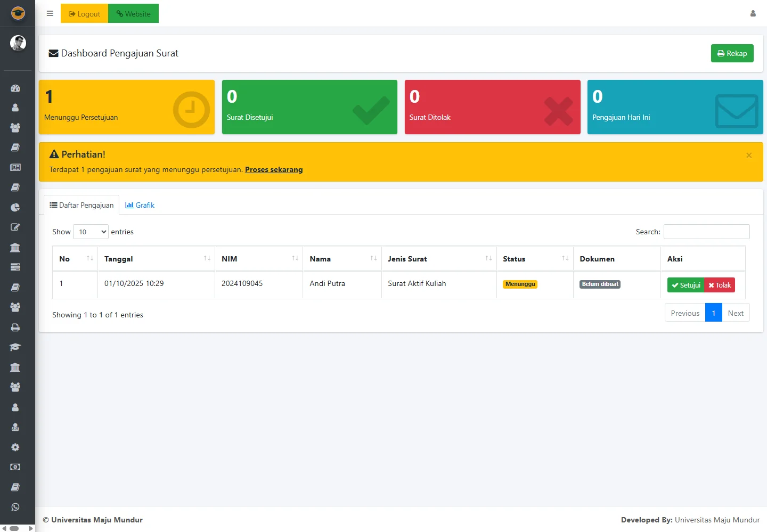
Task: Open the Show entries count dropdown
Action: point(91,232)
